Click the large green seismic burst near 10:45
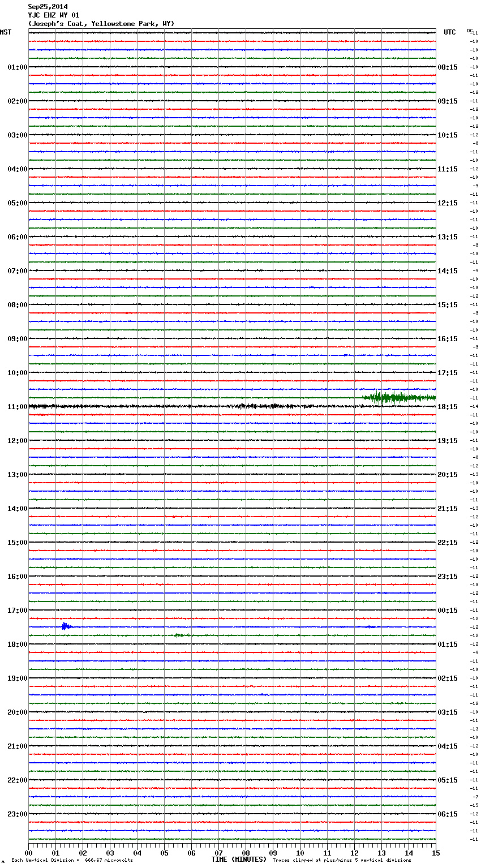The height and width of the screenshot is (868, 481). tap(398, 398)
